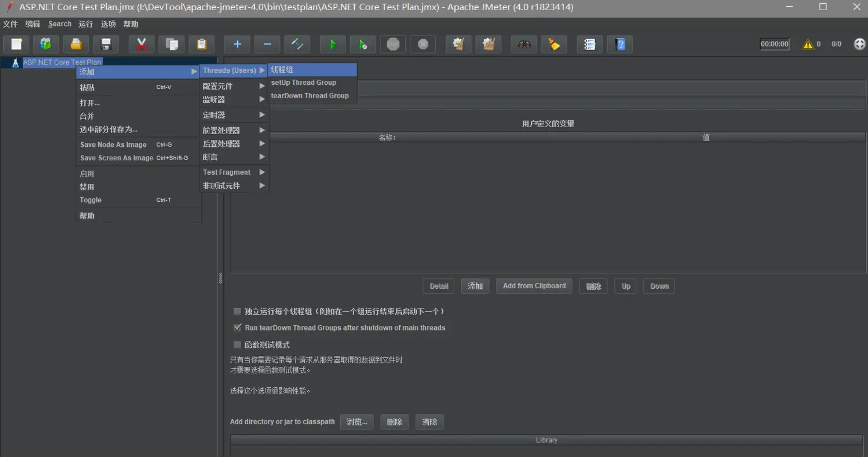Click the Start test green play icon
868x457 pixels.
pyautogui.click(x=332, y=44)
